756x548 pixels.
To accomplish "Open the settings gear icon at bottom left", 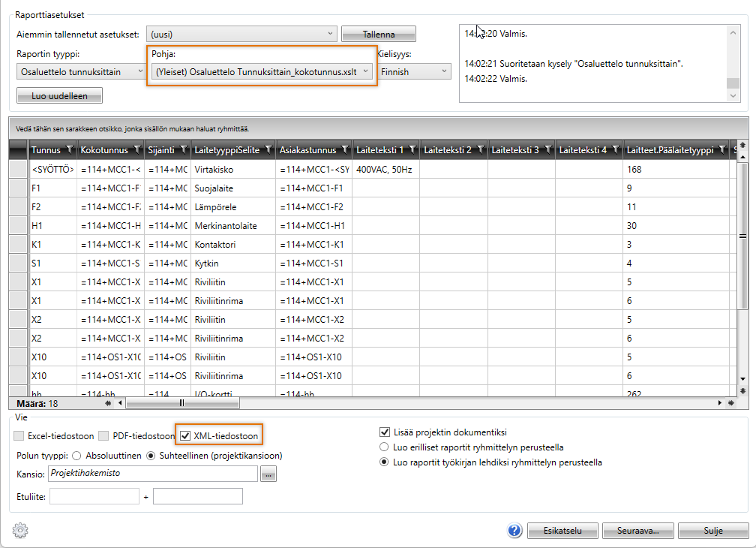I will point(21,530).
